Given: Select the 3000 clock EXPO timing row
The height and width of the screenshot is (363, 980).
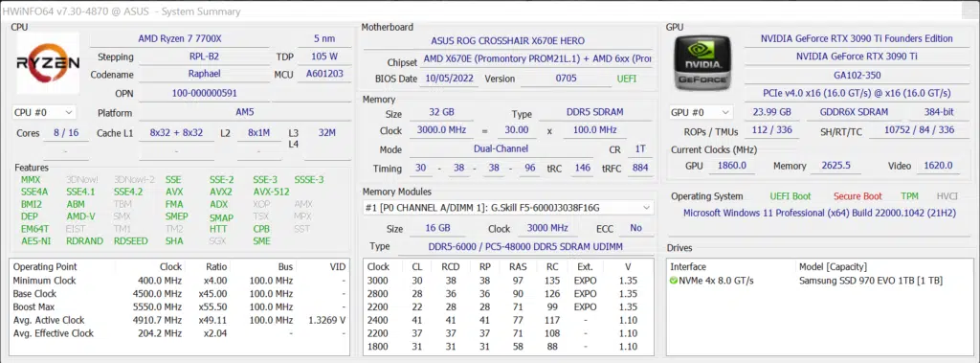Looking at the screenshot, I should pos(508,281).
